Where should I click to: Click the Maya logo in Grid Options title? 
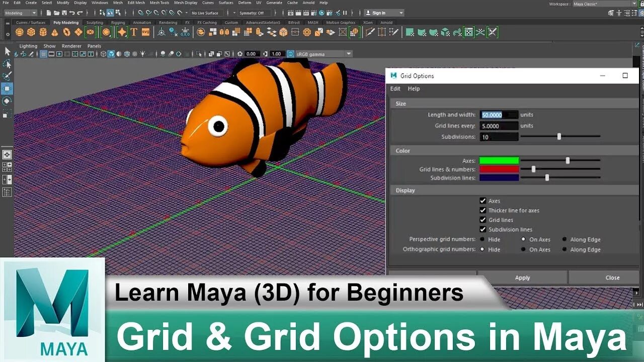point(393,75)
